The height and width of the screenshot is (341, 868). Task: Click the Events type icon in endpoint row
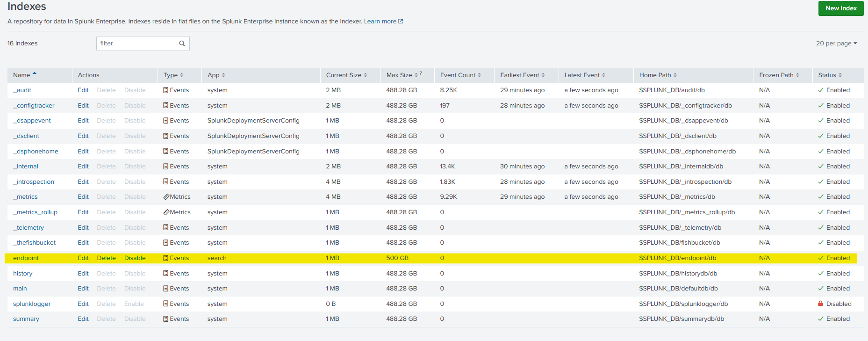coord(166,258)
